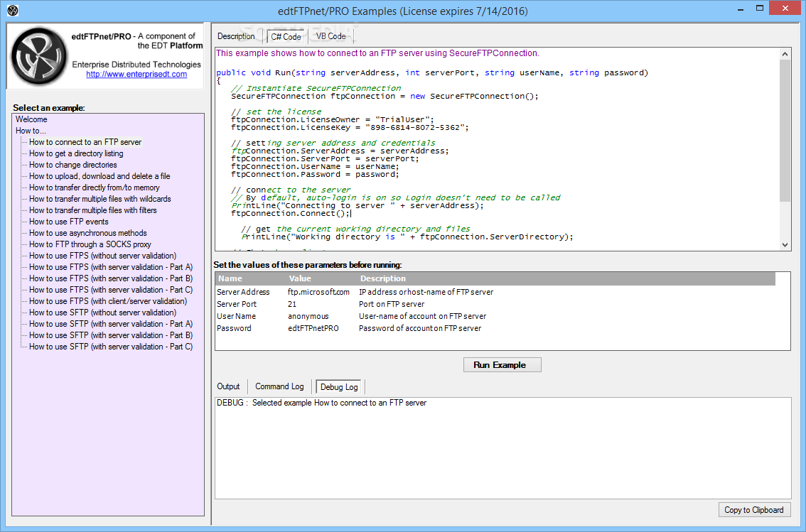
Task: Click 'Password of account on FTP server' description
Action: [x=421, y=328]
